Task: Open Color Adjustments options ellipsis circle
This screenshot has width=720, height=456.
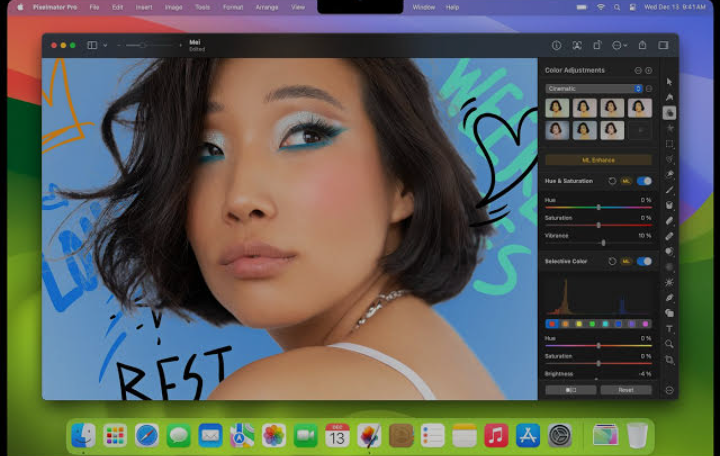Action: tap(638, 70)
